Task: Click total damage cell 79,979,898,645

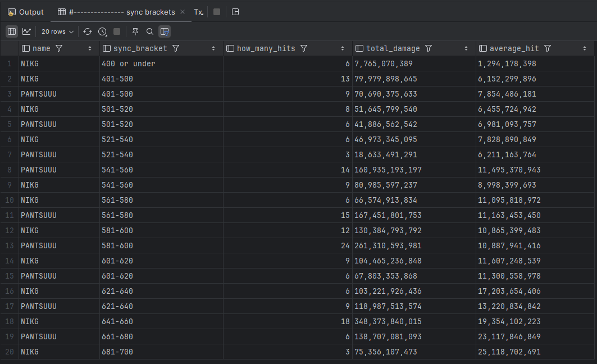Action: (414, 79)
